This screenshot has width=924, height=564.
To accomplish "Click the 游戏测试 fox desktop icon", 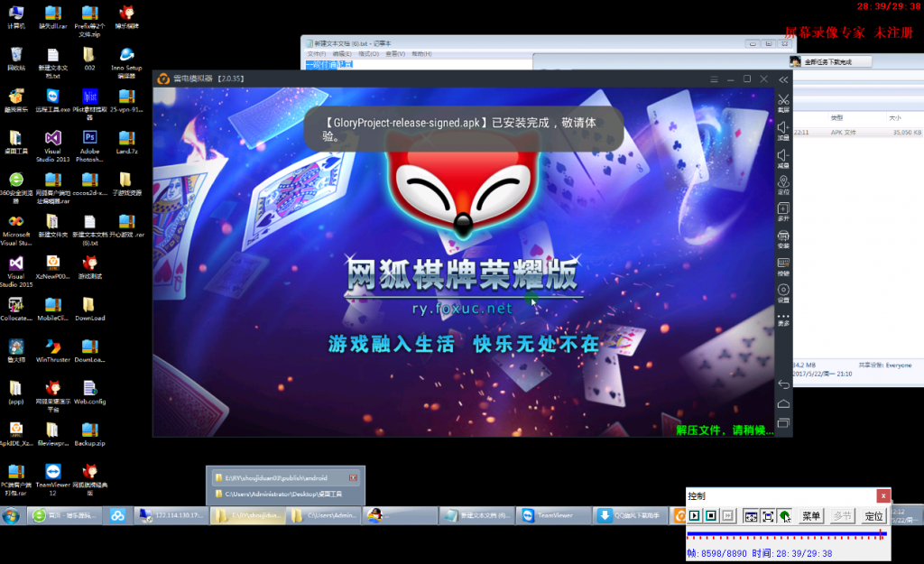I will tap(89, 267).
